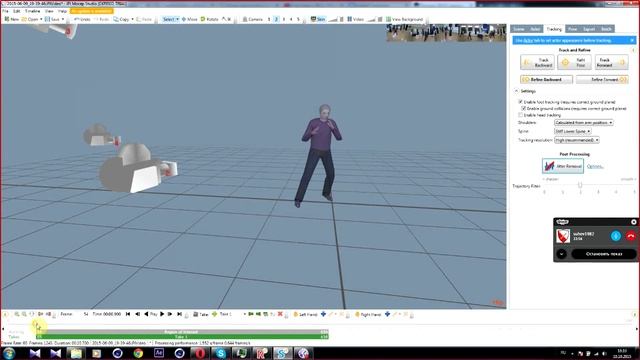This screenshot has width=640, height=360.
Task: Click the Refine Backward button
Action: tap(547, 80)
